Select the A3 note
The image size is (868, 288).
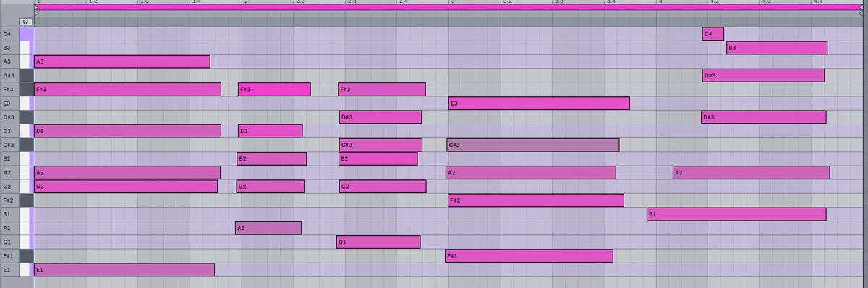pyautogui.click(x=122, y=62)
